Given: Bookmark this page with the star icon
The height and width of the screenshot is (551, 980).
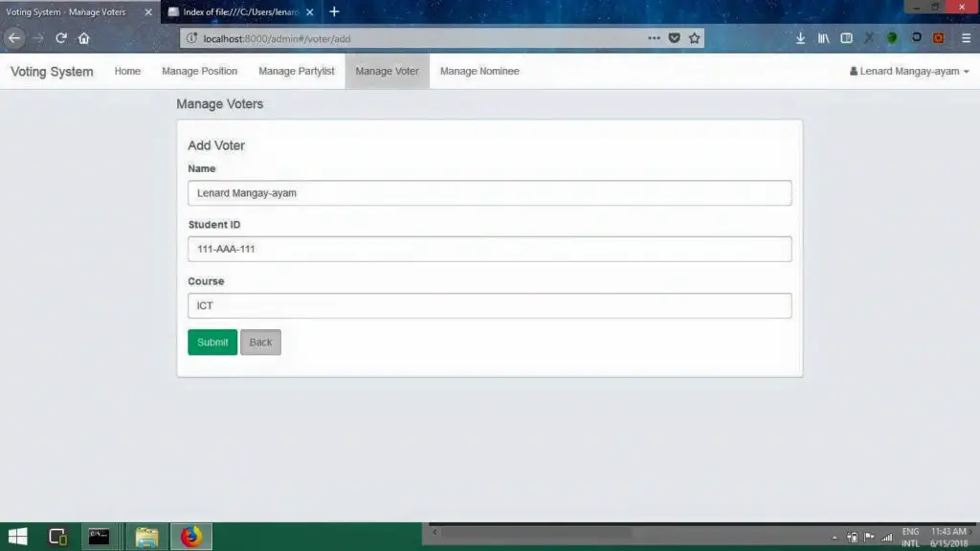Looking at the screenshot, I should [695, 38].
